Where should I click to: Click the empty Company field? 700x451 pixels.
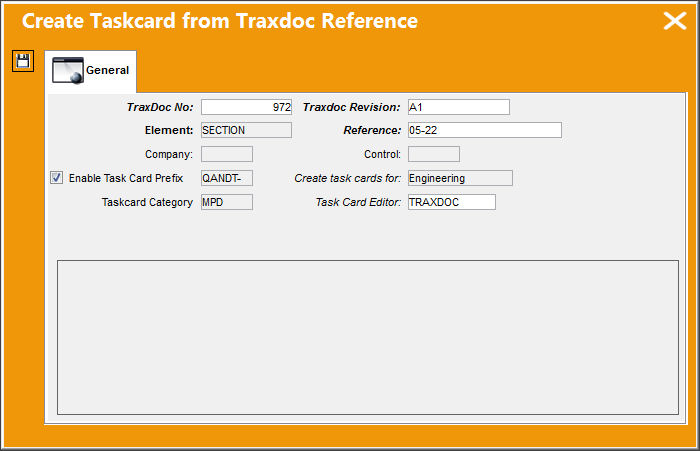click(x=227, y=154)
